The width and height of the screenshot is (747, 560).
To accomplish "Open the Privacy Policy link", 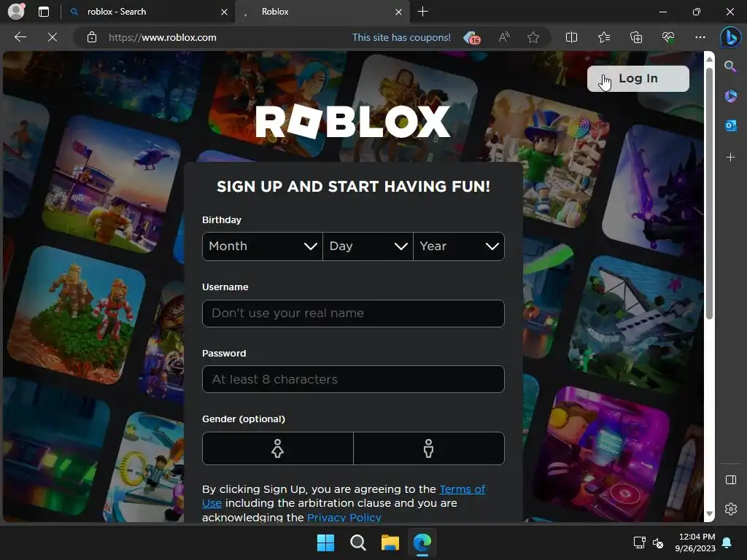I will point(344,517).
